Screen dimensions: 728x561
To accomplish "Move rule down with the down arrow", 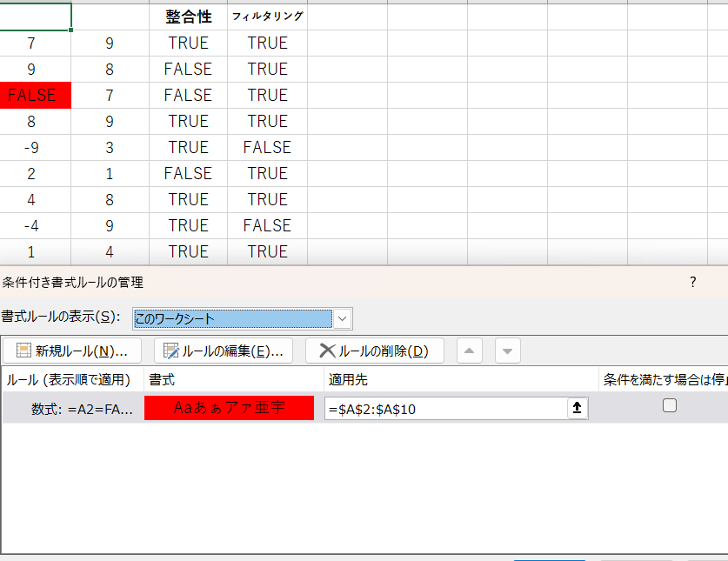I will 507,351.
